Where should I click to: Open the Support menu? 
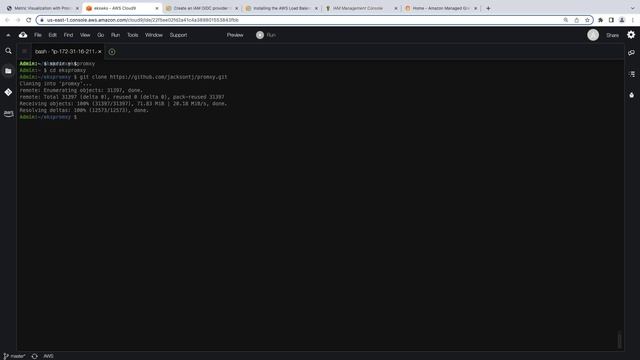tap(178, 35)
